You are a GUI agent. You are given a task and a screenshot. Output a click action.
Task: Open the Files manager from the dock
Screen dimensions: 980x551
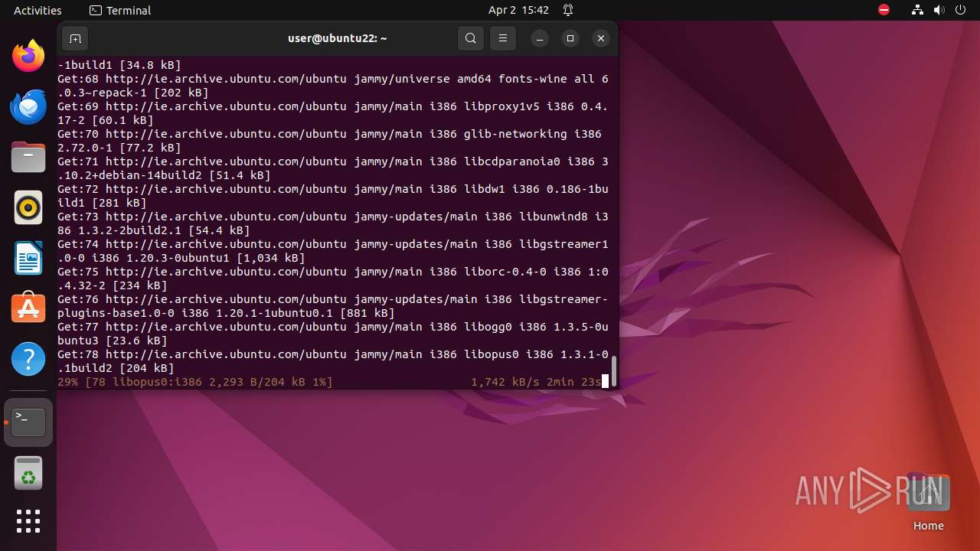point(28,157)
